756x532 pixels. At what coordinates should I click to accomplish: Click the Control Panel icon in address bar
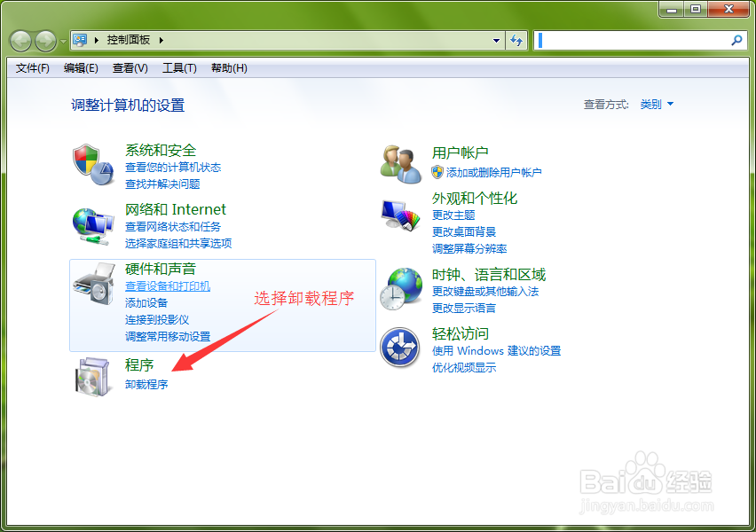[x=80, y=40]
